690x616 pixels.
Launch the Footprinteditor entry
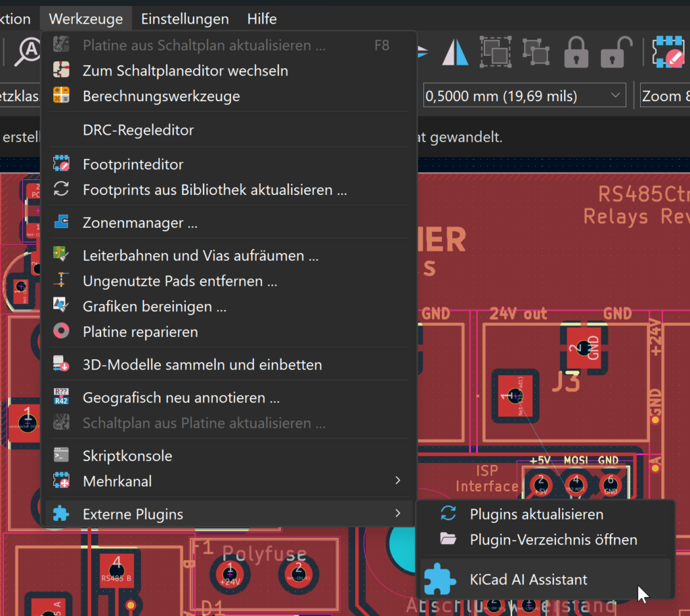pos(229,164)
